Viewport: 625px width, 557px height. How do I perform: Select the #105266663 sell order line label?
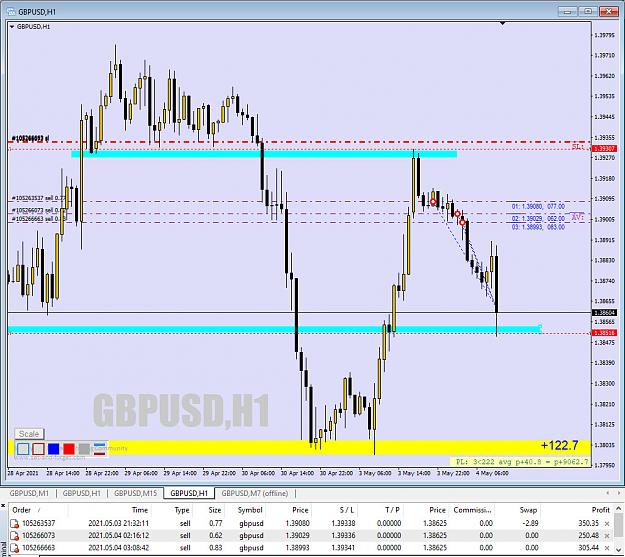[39, 219]
